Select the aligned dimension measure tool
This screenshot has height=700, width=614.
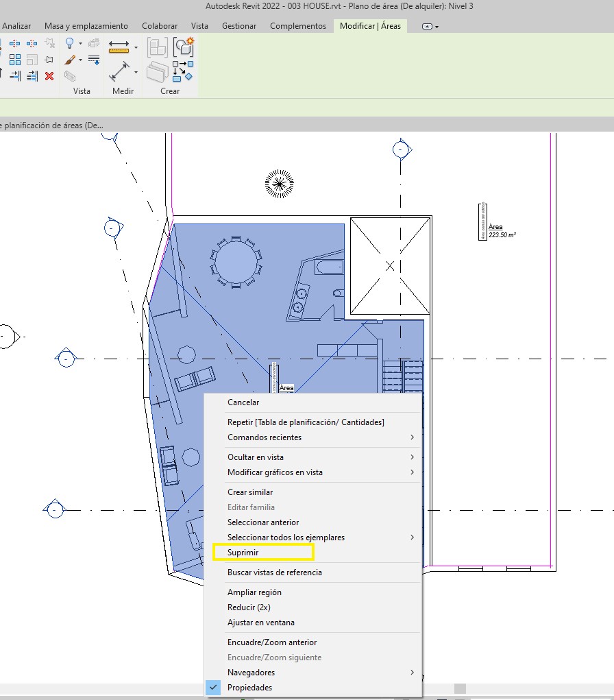[x=119, y=47]
